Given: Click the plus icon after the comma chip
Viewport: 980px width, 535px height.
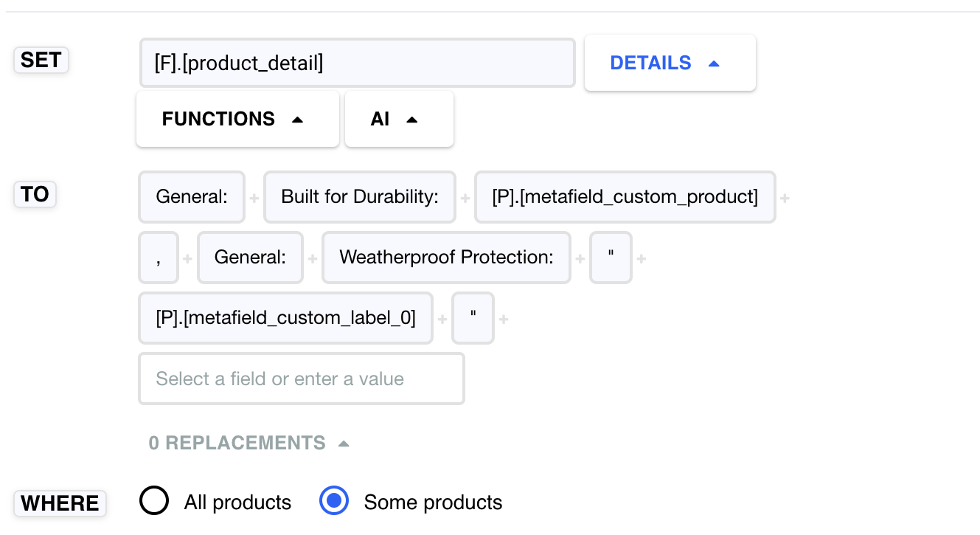Looking at the screenshot, I should click(x=187, y=258).
